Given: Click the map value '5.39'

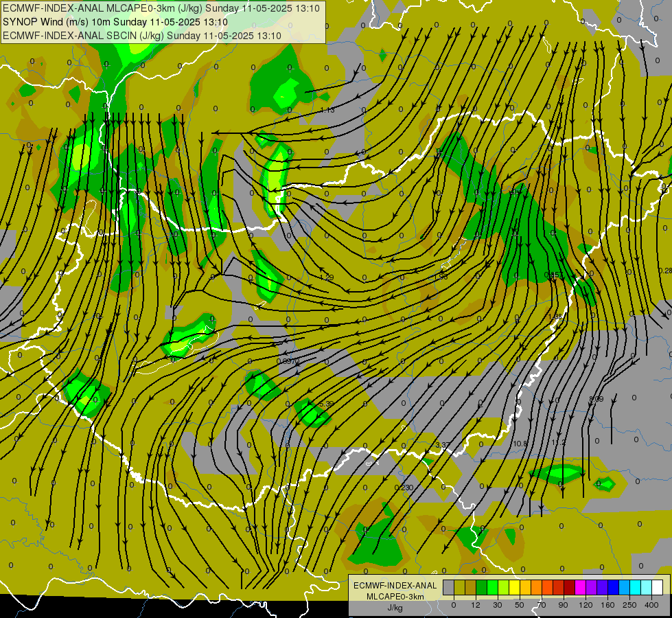Looking at the screenshot, I should (x=327, y=404).
